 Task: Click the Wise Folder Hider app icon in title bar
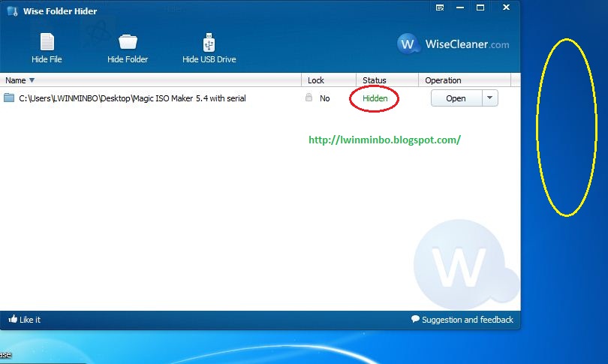tap(13, 11)
